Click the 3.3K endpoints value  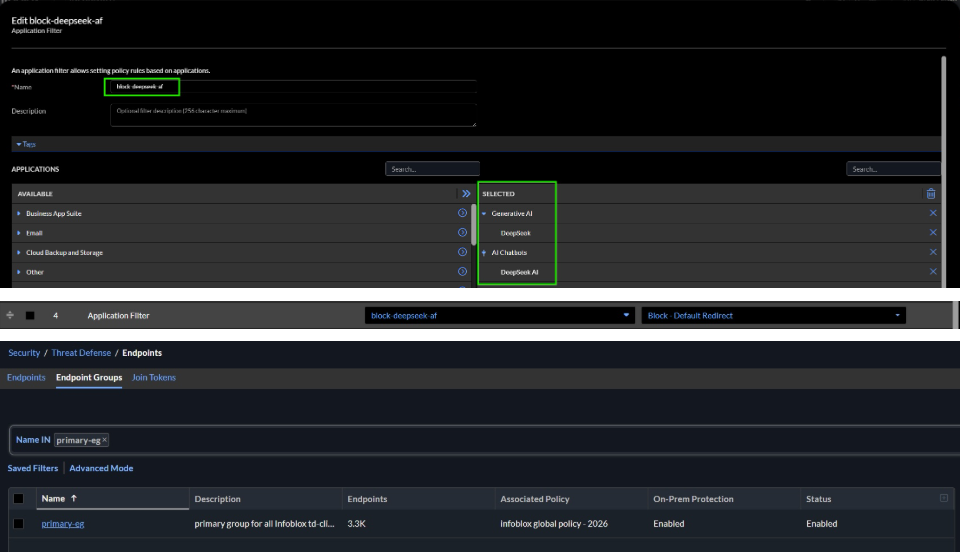tap(356, 524)
